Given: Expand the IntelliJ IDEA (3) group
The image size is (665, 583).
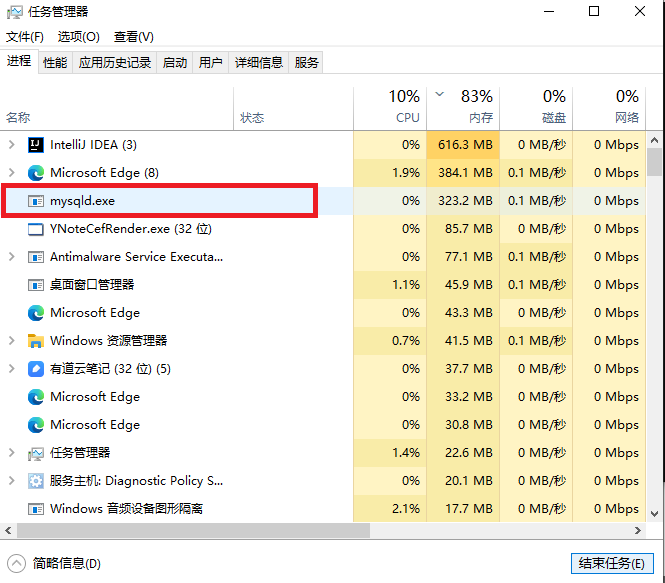Looking at the screenshot, I should [x=12, y=145].
